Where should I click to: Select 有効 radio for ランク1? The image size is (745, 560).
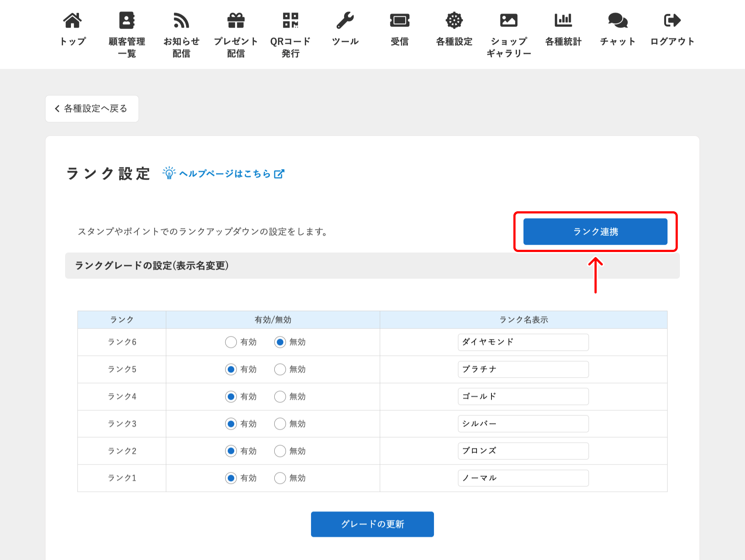(231, 478)
